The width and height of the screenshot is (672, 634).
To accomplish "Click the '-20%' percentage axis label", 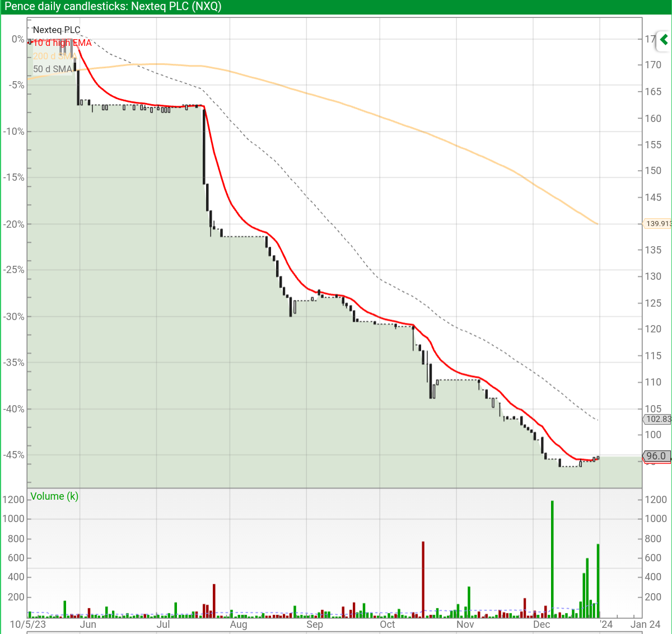I will click(x=14, y=224).
